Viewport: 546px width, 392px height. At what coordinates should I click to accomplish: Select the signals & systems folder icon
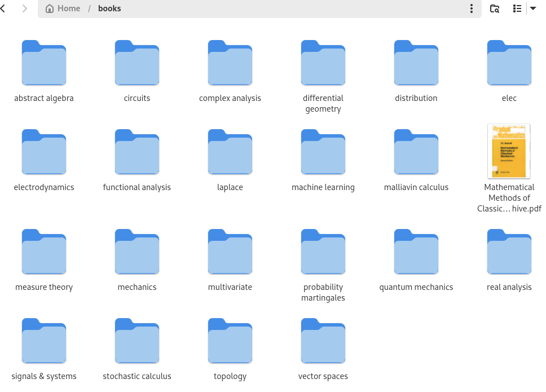tap(44, 341)
